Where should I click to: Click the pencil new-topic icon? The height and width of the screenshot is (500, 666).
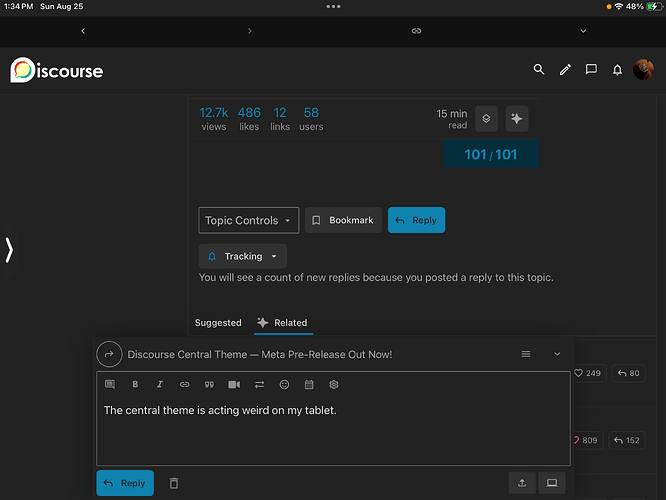[x=565, y=69]
